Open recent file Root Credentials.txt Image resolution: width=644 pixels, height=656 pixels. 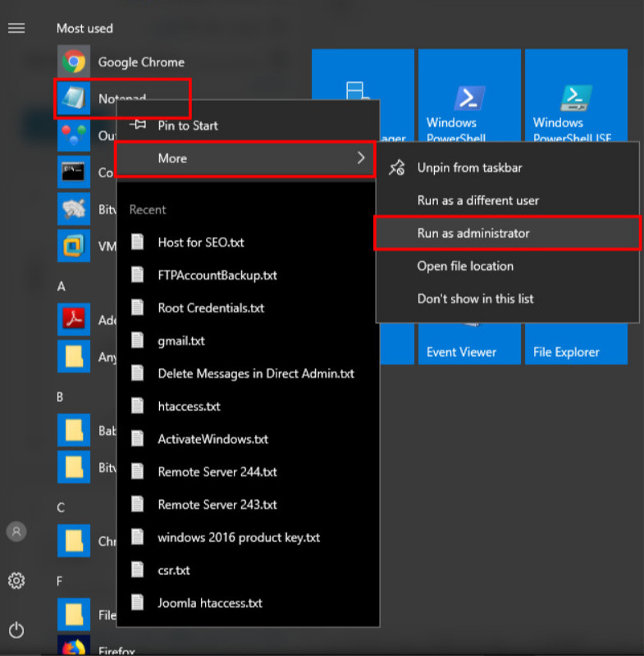coord(247,308)
